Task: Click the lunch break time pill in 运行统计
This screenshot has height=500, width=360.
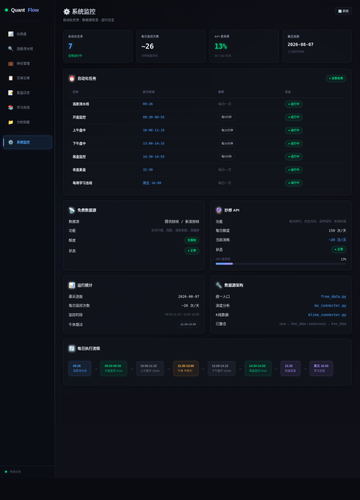Action: click(x=188, y=324)
